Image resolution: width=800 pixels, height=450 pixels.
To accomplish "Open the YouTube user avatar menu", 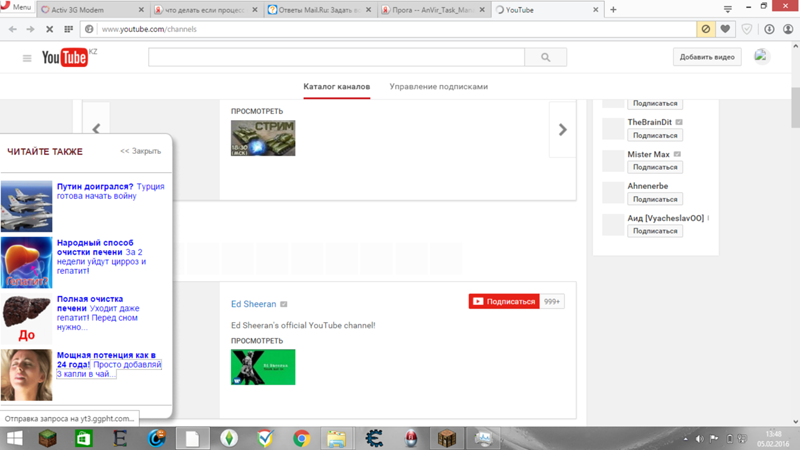I will pos(761,56).
